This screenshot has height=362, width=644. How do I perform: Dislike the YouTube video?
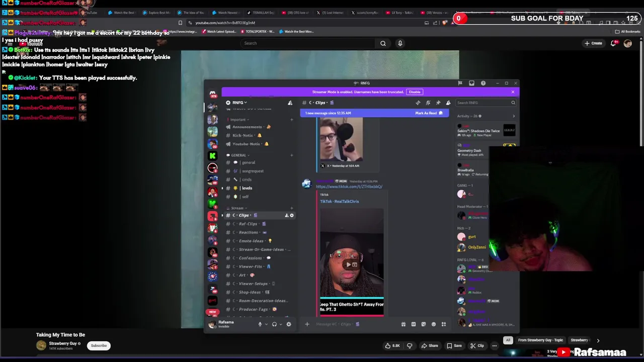410,345
